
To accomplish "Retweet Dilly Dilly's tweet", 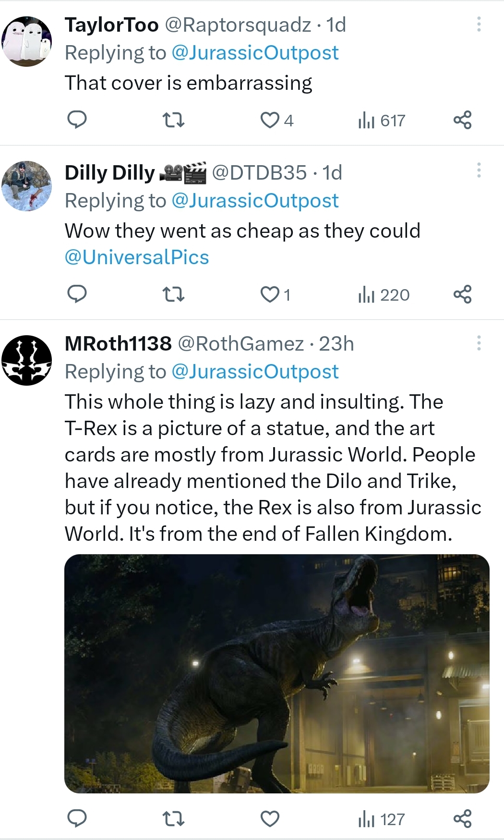I will point(173,294).
